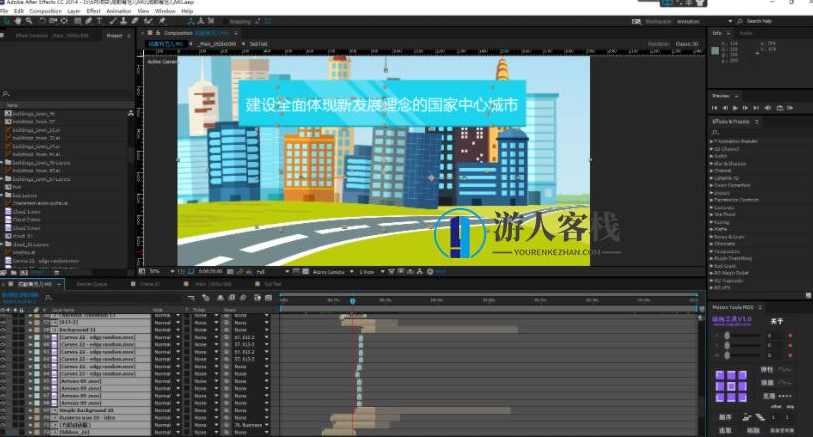Adjust the bottom slider in Motion Tools
The image size is (813, 437).
point(726,355)
